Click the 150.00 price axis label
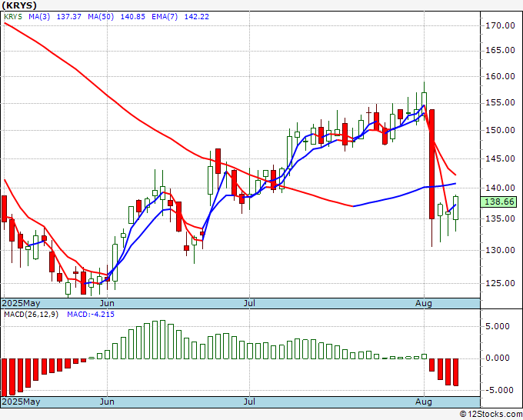Screen dimensions: 523x420 [x=500, y=130]
